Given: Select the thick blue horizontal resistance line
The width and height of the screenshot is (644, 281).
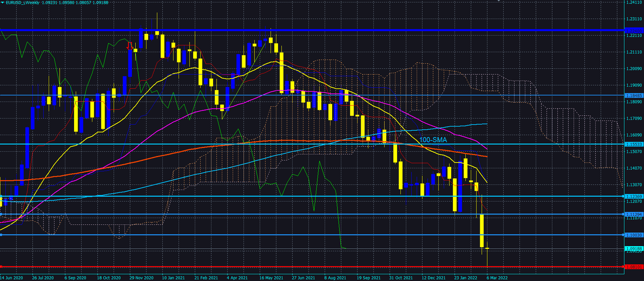Looking at the screenshot, I should (312, 29).
